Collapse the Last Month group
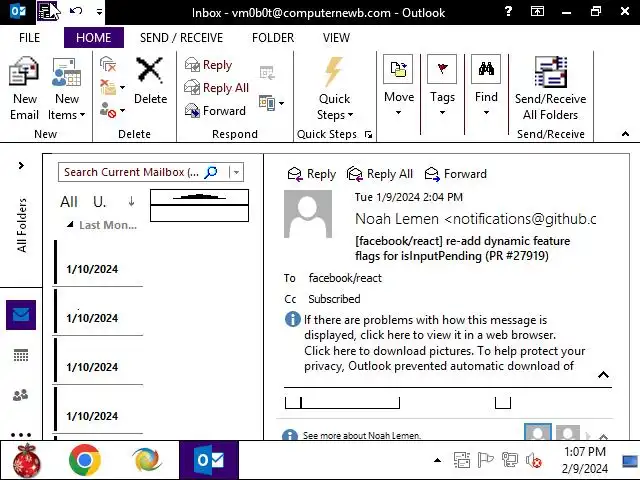Screen dimensions: 640x480 click(70, 224)
